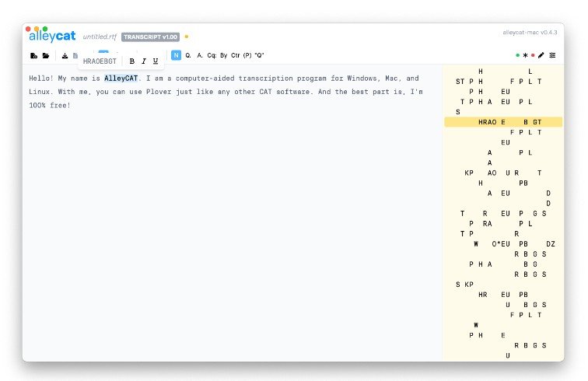Click the HR EU PB stroke

(503, 295)
